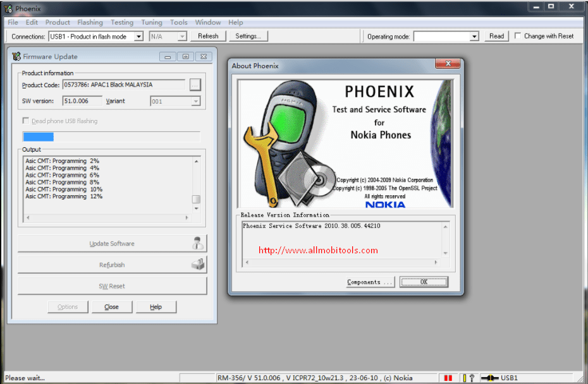
Task: Open the Variant dropdown list
Action: coord(195,101)
